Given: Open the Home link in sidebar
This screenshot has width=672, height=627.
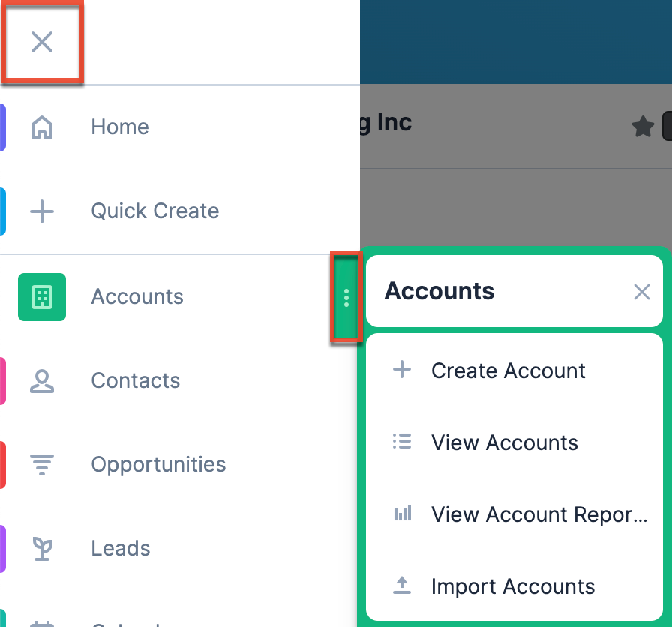Looking at the screenshot, I should tap(120, 127).
